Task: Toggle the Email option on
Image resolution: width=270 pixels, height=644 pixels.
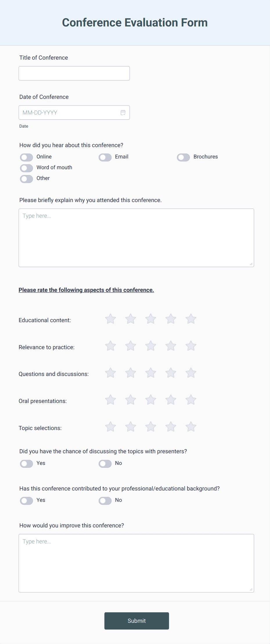Action: [x=105, y=157]
